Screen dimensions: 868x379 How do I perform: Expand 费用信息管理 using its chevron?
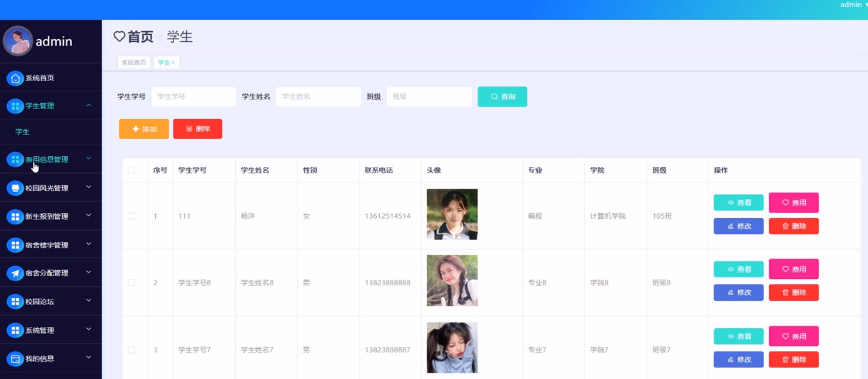pos(89,158)
